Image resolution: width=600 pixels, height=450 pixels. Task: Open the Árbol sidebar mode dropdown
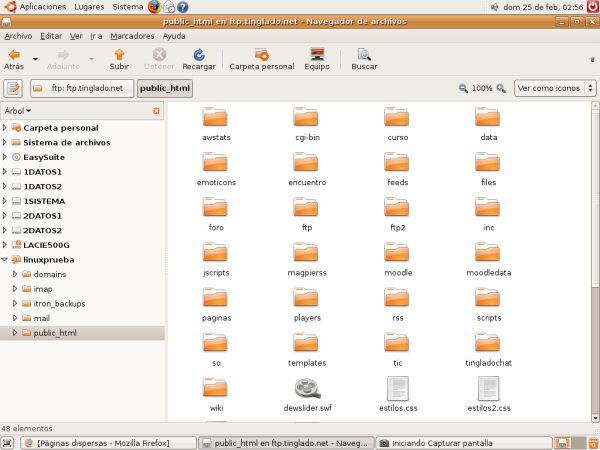pos(18,111)
